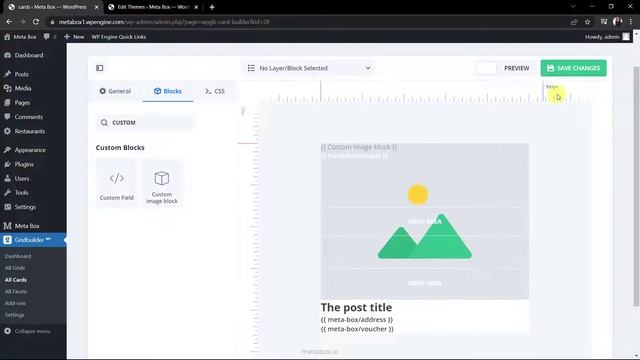Screen dimensions: 640x360
Task: Select the meta-box/address field block
Action: coord(357,320)
